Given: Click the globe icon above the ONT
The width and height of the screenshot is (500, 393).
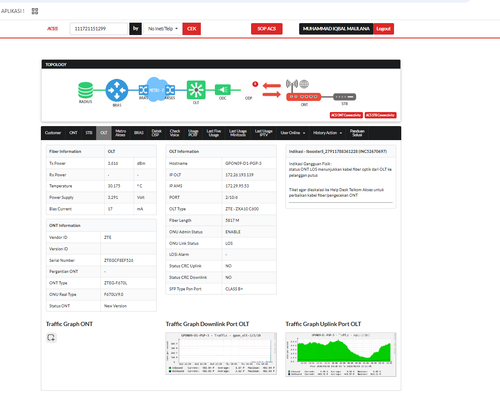Looking at the screenshot, I should coord(304,84).
